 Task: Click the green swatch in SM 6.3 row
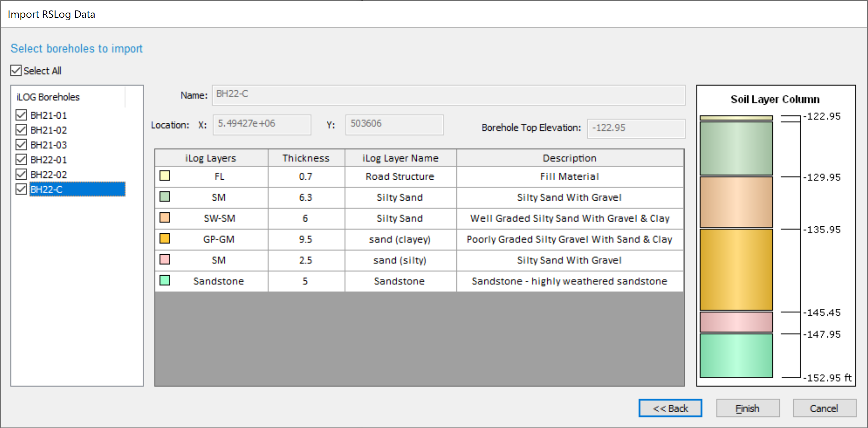(165, 196)
